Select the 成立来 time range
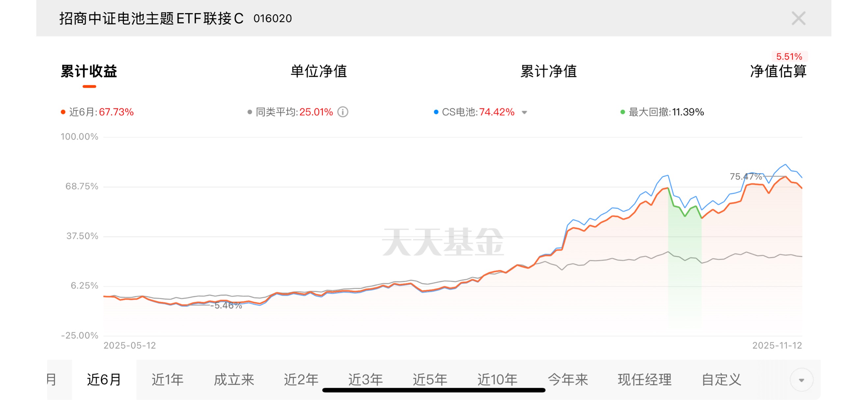 [234, 380]
